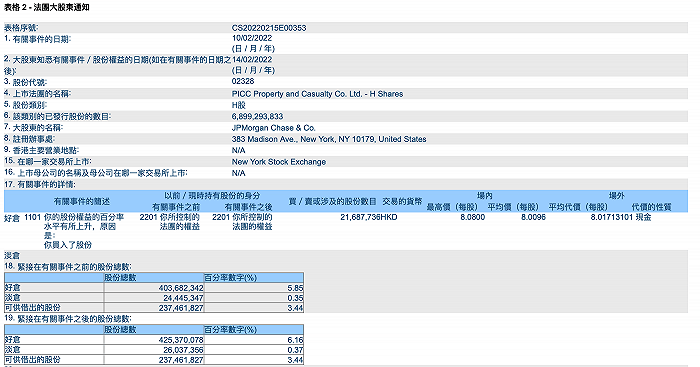Click the title 表格 2 - 法團大股東通知
This screenshot has height=367, width=700.
click(46, 7)
